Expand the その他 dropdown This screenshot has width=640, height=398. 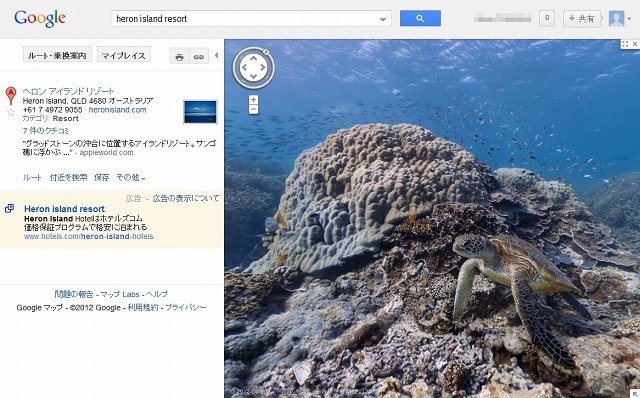(130, 177)
